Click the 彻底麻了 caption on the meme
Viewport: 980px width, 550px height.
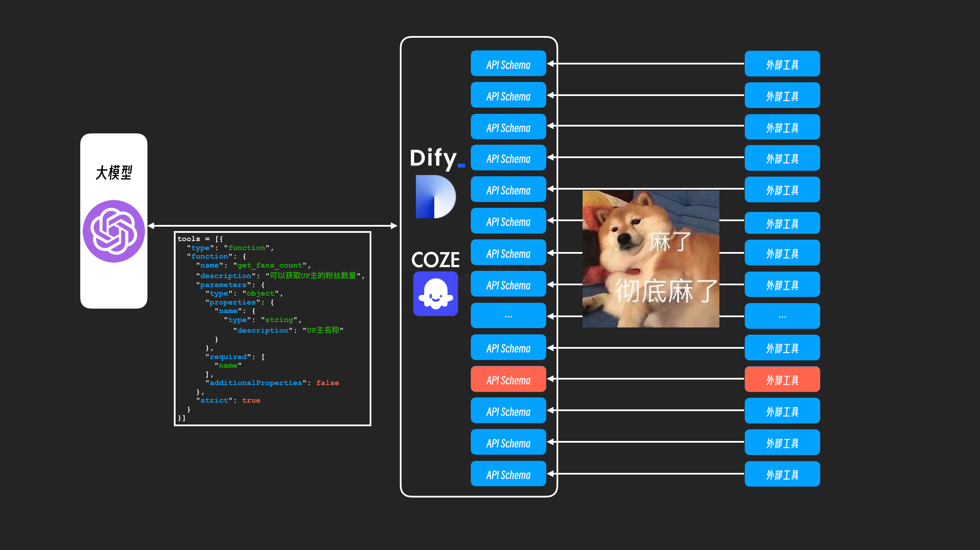[x=666, y=291]
